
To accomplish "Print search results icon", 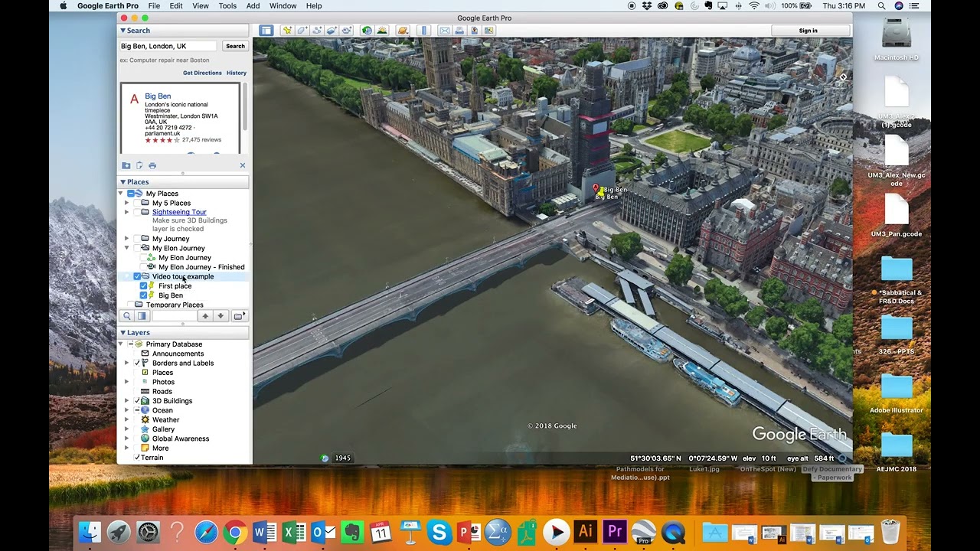I will (152, 165).
